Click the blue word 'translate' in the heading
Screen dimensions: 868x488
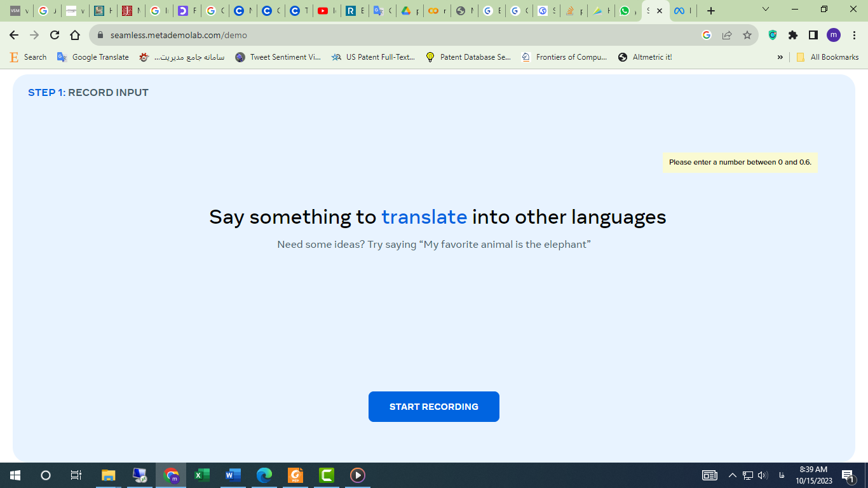click(x=424, y=217)
